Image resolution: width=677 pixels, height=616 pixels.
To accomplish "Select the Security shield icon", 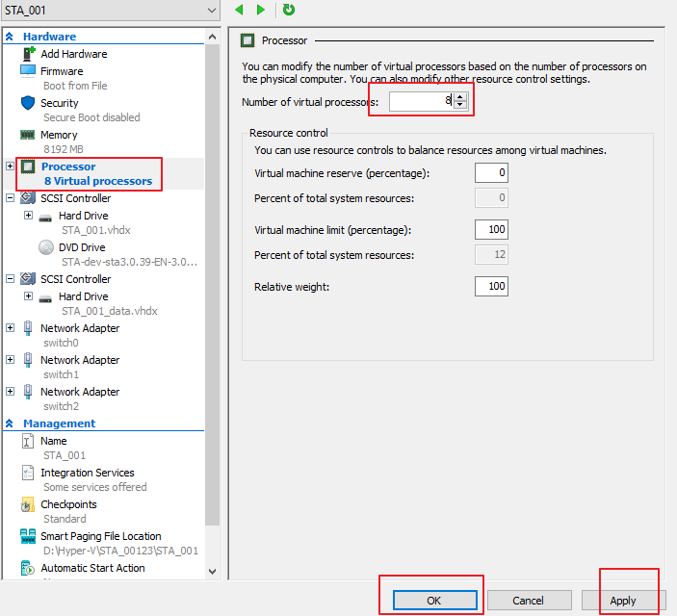I will click(28, 103).
